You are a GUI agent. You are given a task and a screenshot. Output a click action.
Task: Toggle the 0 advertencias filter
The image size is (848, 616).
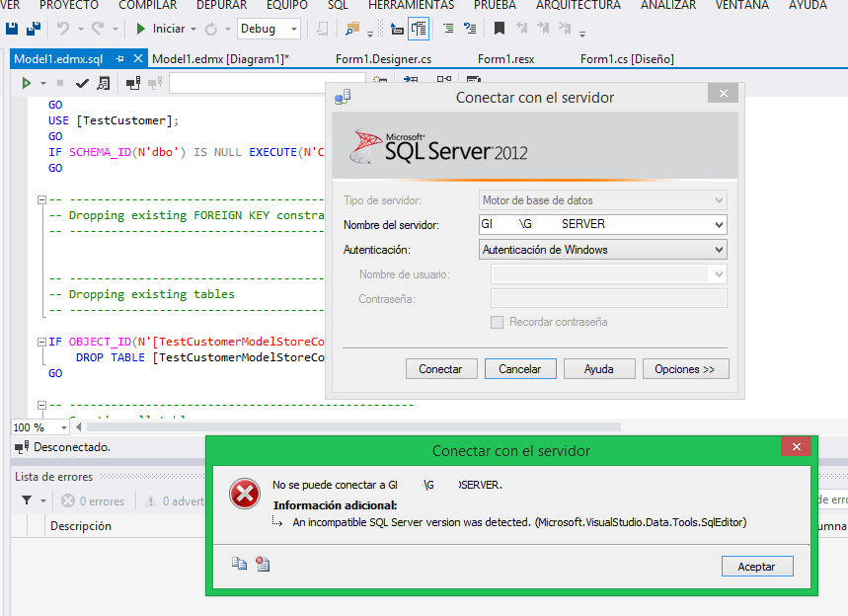(175, 501)
